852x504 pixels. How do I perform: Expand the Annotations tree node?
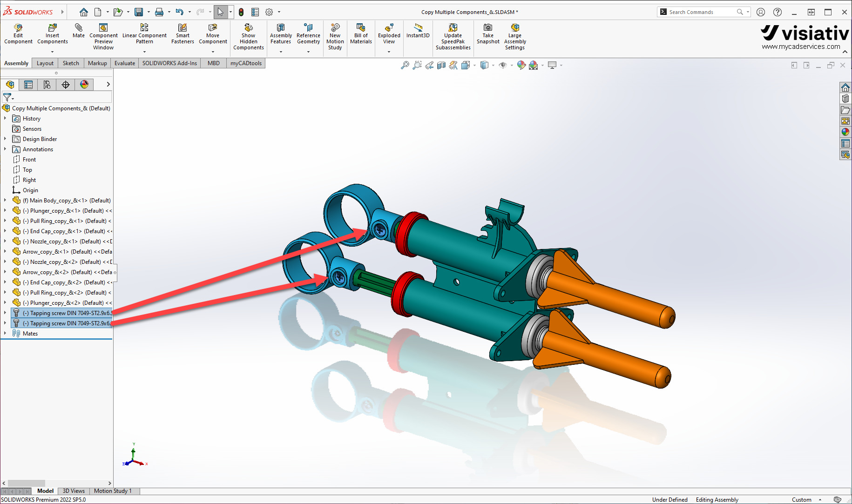click(x=5, y=149)
